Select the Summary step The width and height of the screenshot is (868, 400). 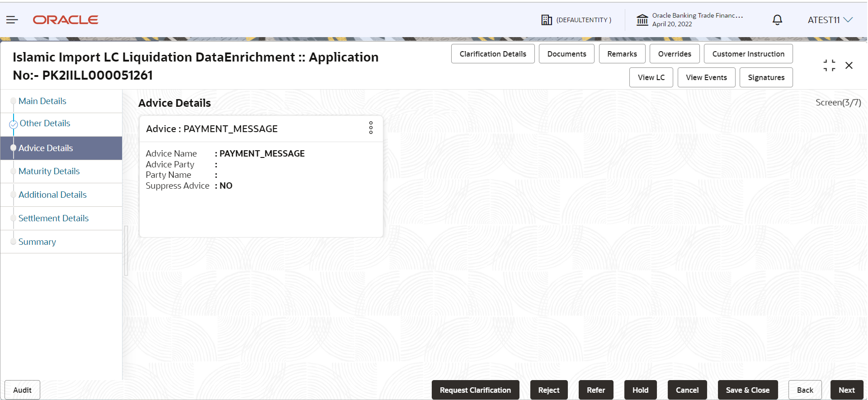click(37, 242)
